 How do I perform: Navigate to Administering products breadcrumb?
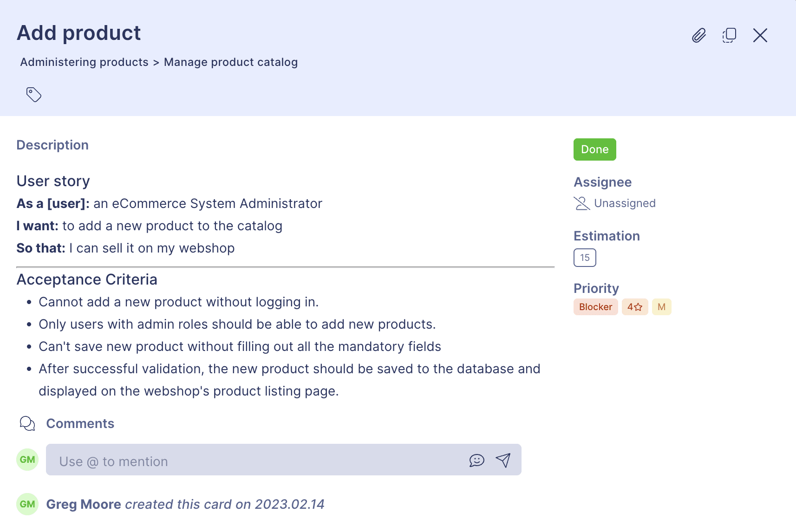[x=84, y=62]
